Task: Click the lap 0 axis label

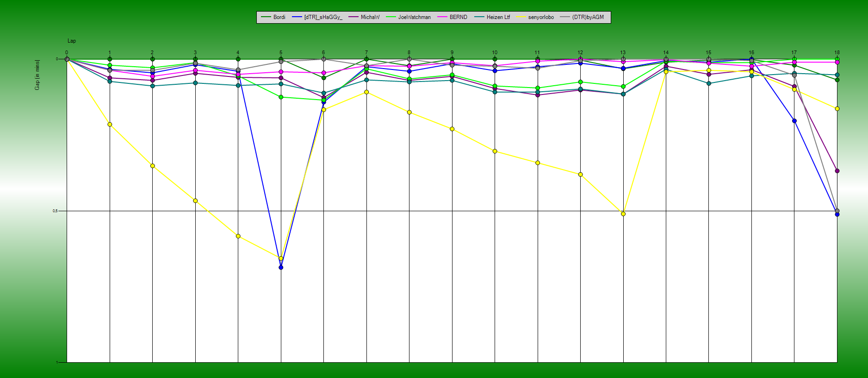Action: tap(67, 53)
